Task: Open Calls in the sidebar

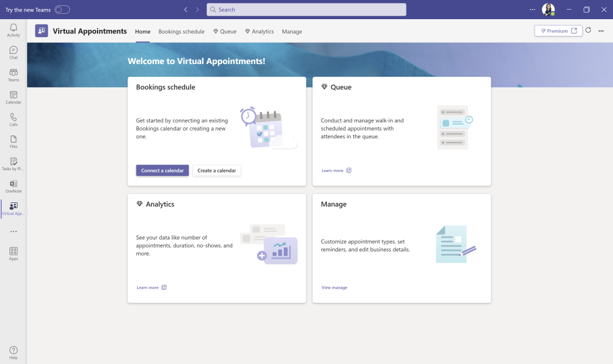Action: tap(13, 119)
